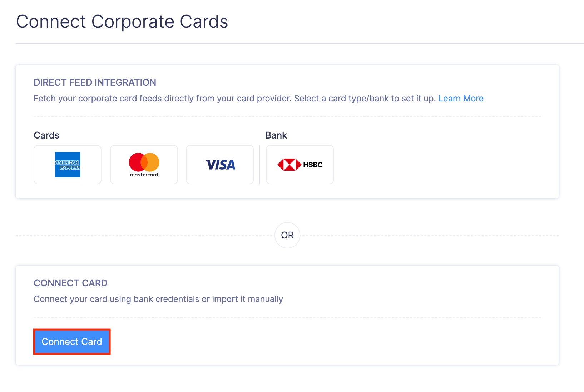Click the OR divider circle
Image resolution: width=584 pixels, height=392 pixels.
(287, 235)
